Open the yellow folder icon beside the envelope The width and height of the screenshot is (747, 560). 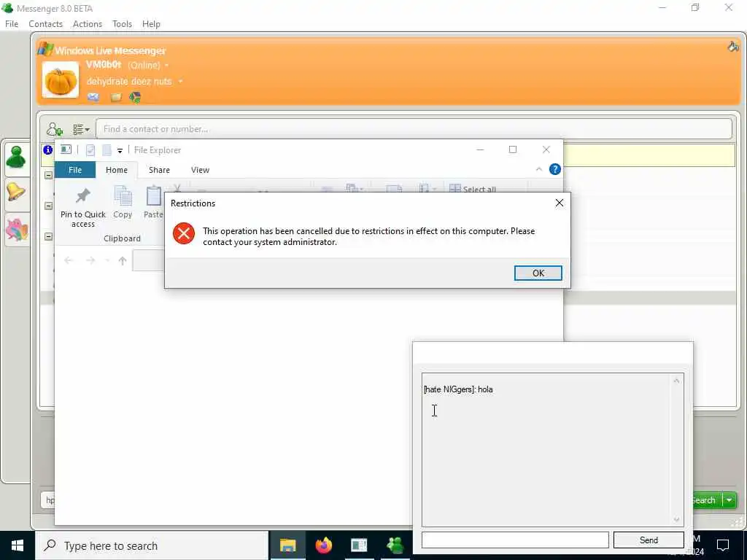point(116,98)
